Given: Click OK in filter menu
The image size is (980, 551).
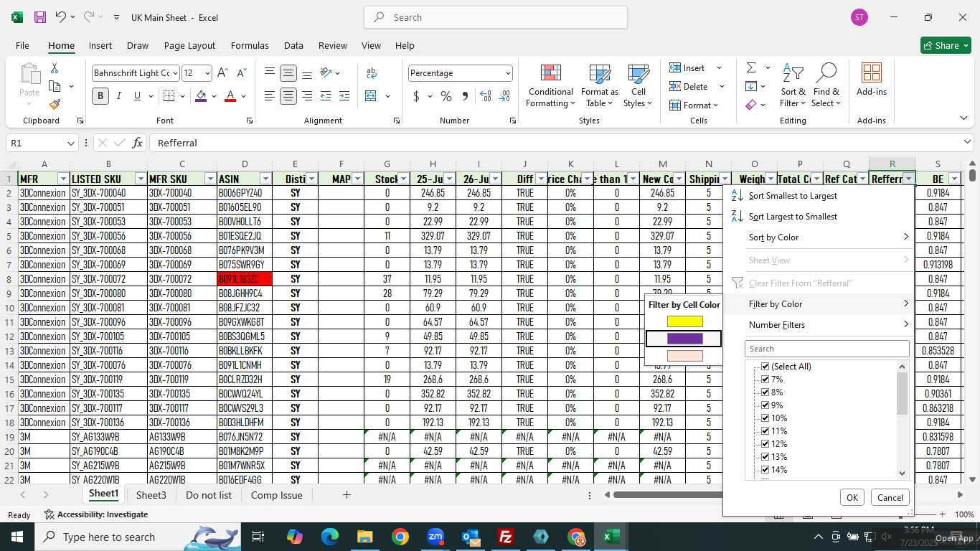Looking at the screenshot, I should click(852, 497).
